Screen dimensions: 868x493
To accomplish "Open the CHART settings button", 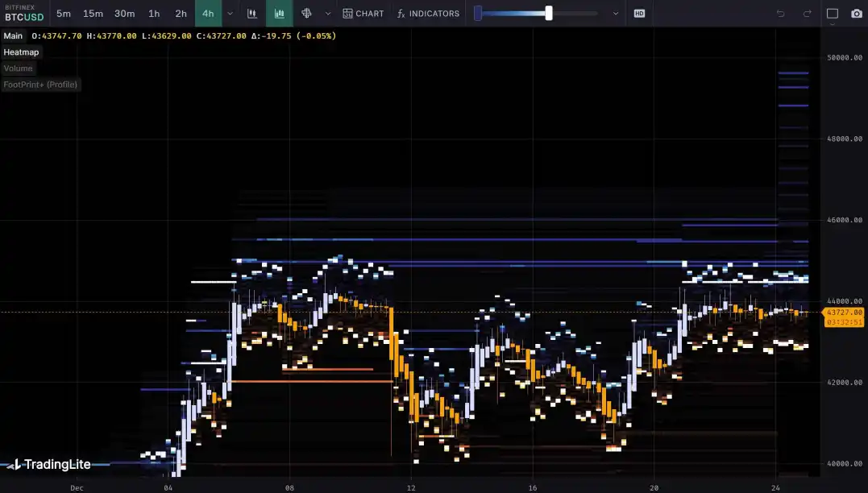I will [x=363, y=14].
